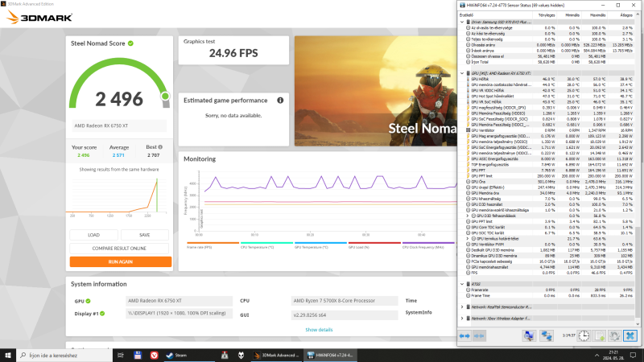The image size is (644, 362).
Task: Expand Network RealTek Semiconductor group
Action: [x=462, y=307]
